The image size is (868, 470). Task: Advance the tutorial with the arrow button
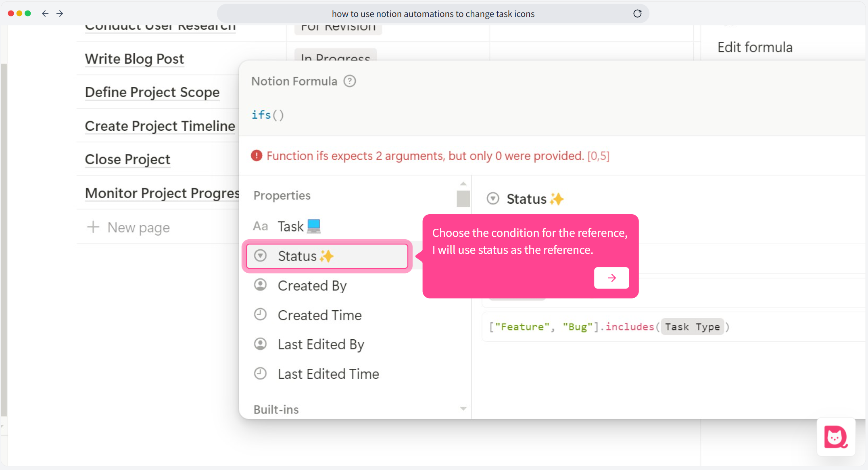pos(611,278)
